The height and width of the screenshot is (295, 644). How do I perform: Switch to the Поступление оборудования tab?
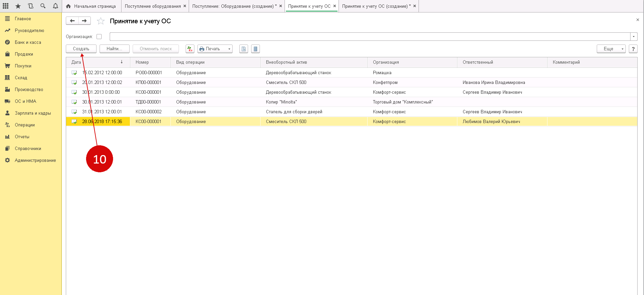(x=153, y=6)
